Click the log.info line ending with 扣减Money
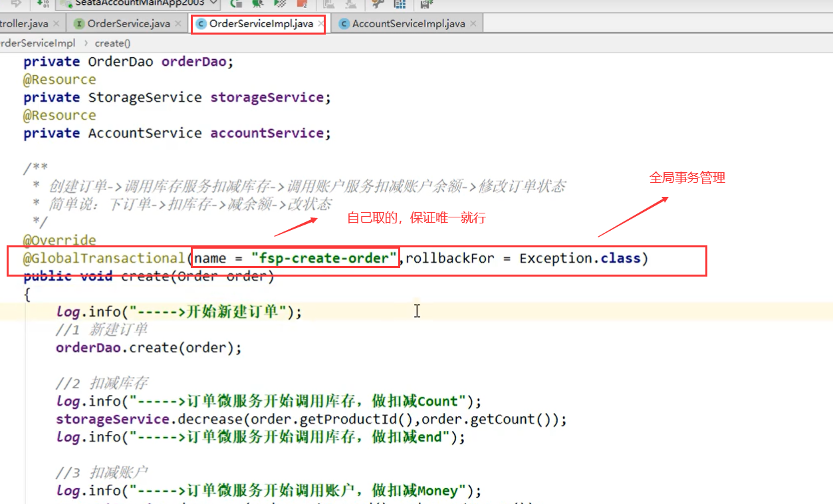The height and width of the screenshot is (504, 833). (269, 492)
